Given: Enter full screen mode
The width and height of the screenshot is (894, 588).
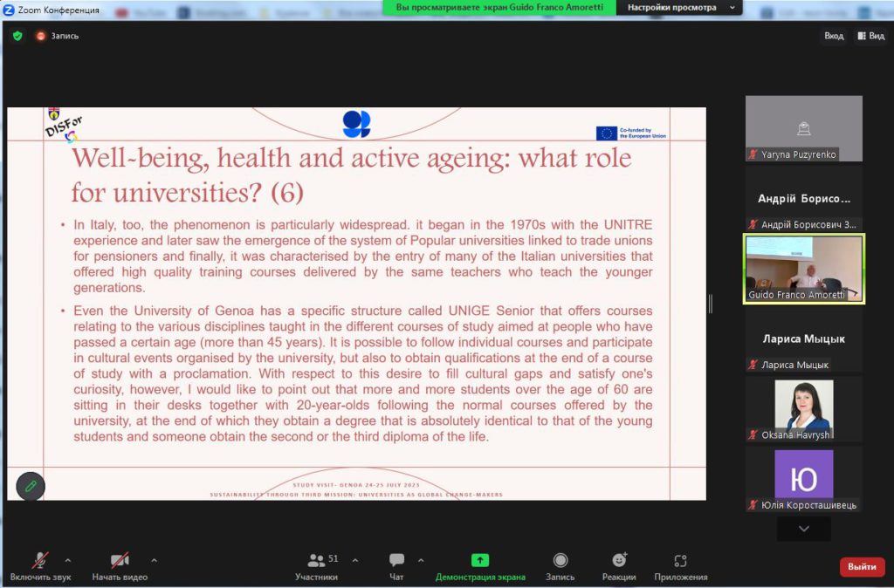Looking at the screenshot, I should click(x=834, y=36).
